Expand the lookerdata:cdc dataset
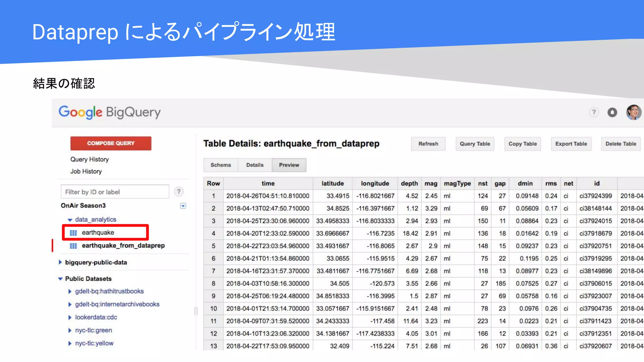The width and height of the screenshot is (644, 362). [70, 317]
